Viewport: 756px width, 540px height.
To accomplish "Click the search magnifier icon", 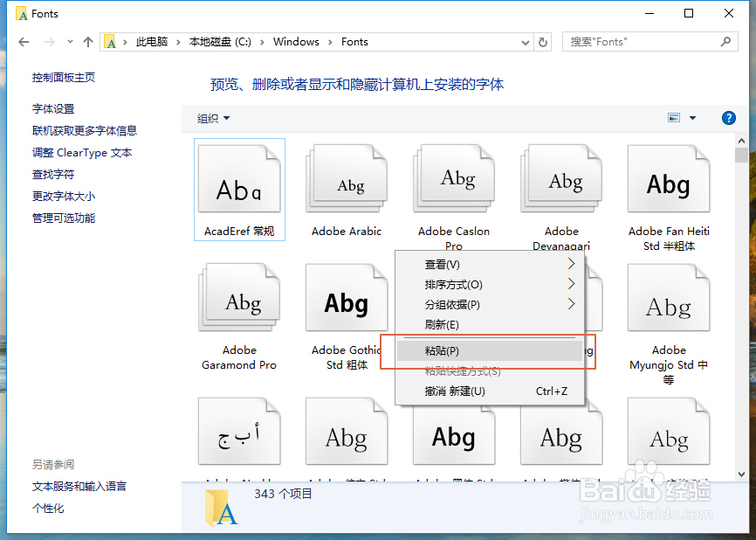I will tap(725, 42).
